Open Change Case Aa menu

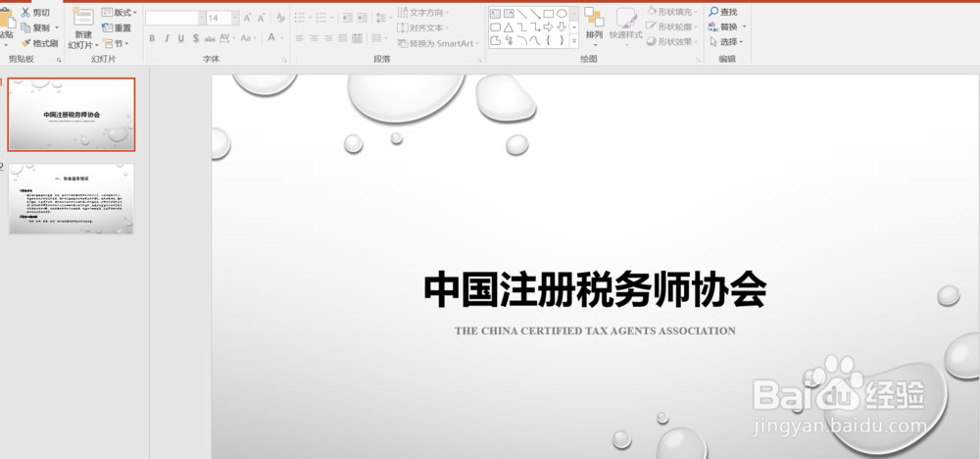(x=249, y=38)
